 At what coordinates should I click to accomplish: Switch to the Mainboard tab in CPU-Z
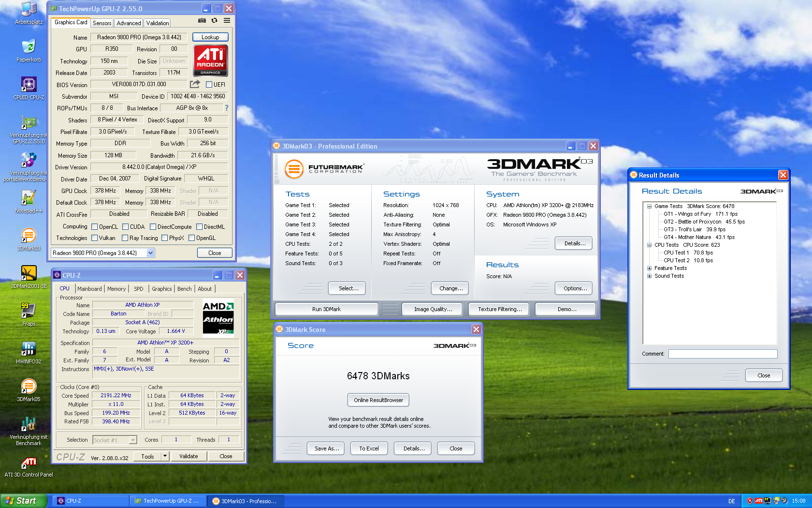tap(89, 289)
